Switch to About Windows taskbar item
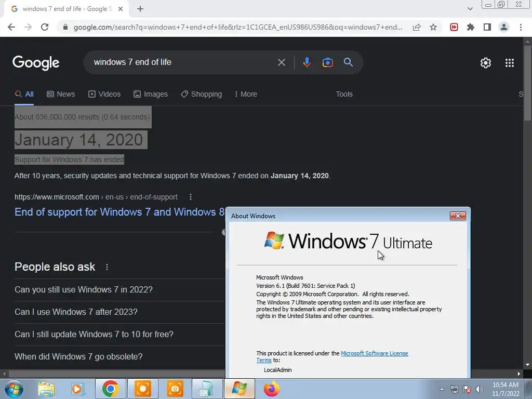The height and width of the screenshot is (399, 532). tap(239, 389)
